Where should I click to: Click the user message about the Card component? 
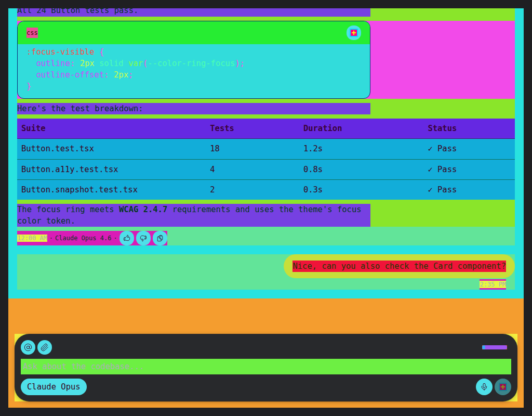click(399, 266)
